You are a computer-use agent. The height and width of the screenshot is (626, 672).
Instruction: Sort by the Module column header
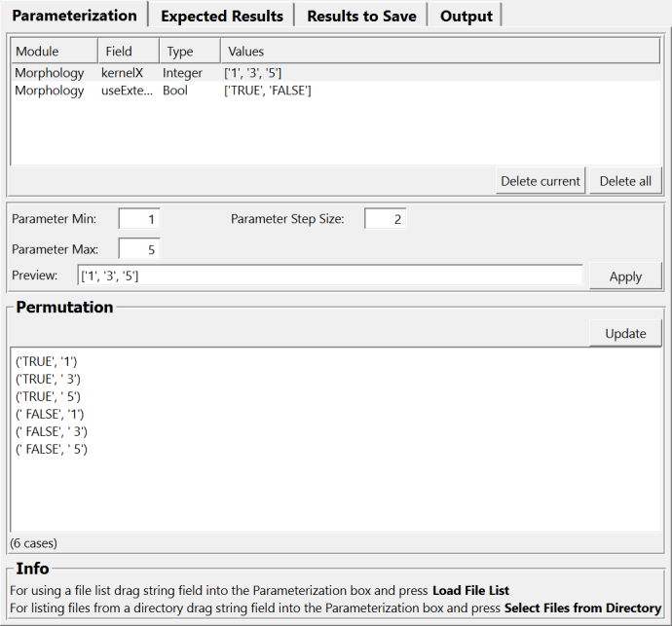point(54,51)
